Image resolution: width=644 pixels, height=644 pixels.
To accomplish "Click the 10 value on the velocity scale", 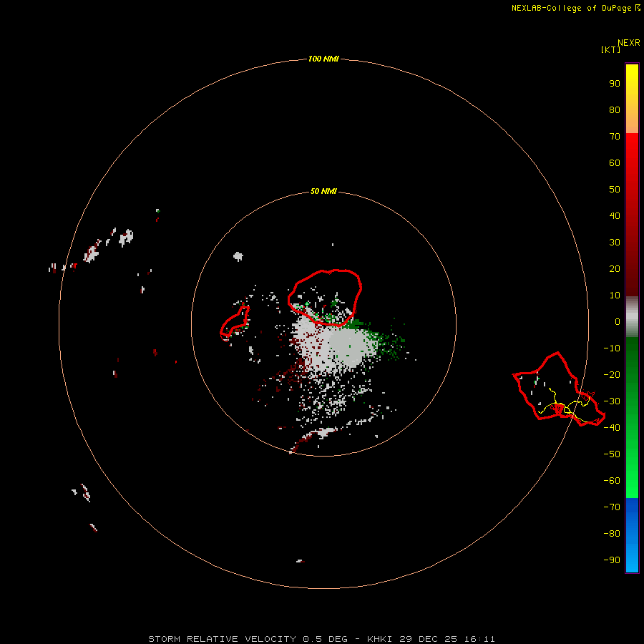I will (x=615, y=296).
